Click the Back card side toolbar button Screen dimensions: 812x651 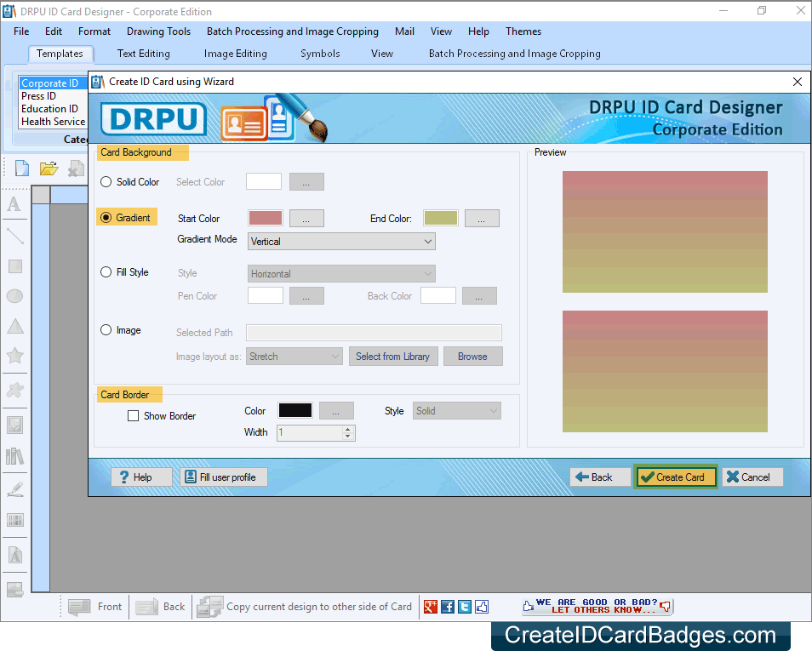160,607
